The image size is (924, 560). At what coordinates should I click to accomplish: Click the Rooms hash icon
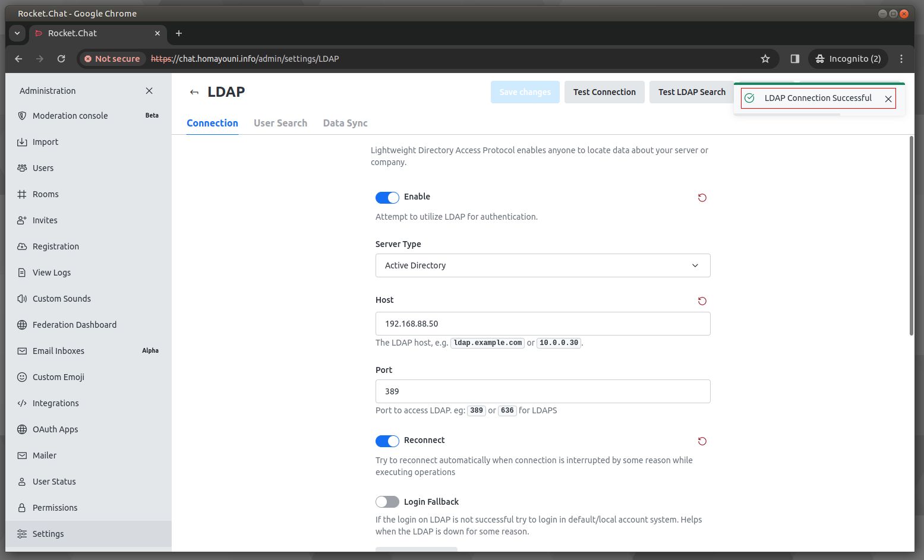(22, 194)
